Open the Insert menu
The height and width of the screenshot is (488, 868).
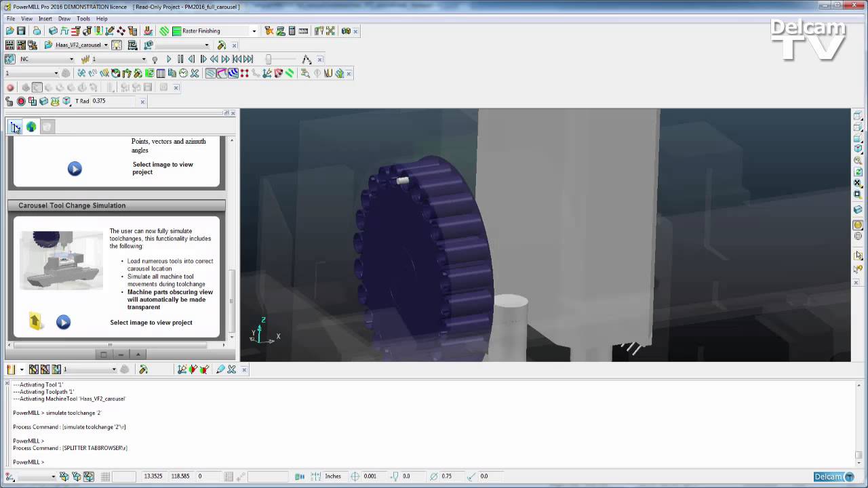(45, 18)
